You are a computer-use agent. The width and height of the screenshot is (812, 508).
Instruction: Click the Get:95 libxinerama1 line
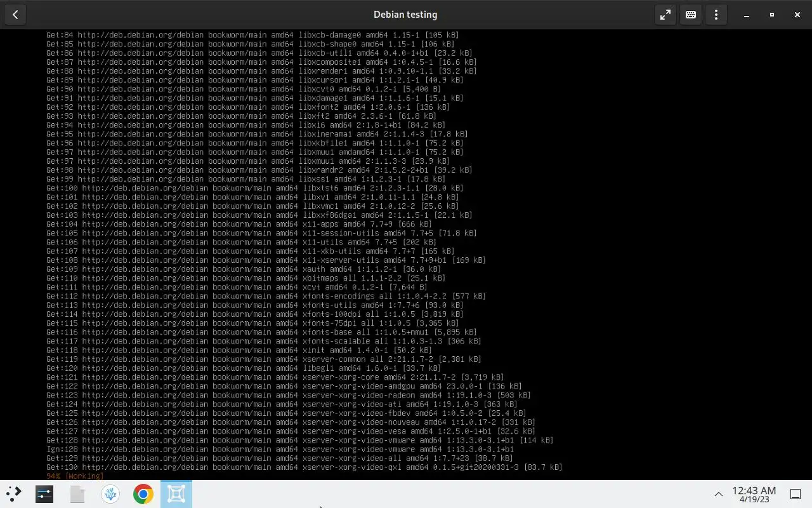click(257, 134)
